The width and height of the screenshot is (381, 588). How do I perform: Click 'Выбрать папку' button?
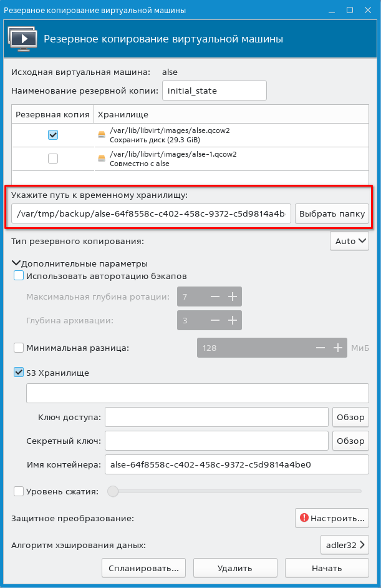332,214
